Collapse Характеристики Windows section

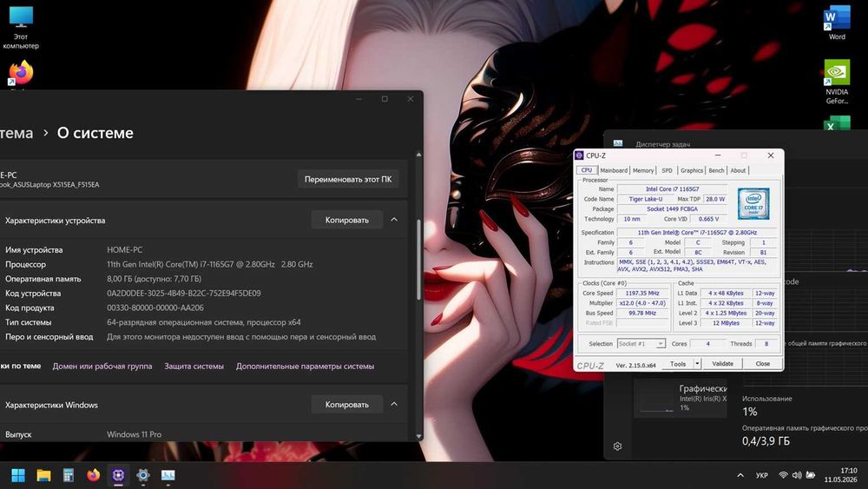394,404
